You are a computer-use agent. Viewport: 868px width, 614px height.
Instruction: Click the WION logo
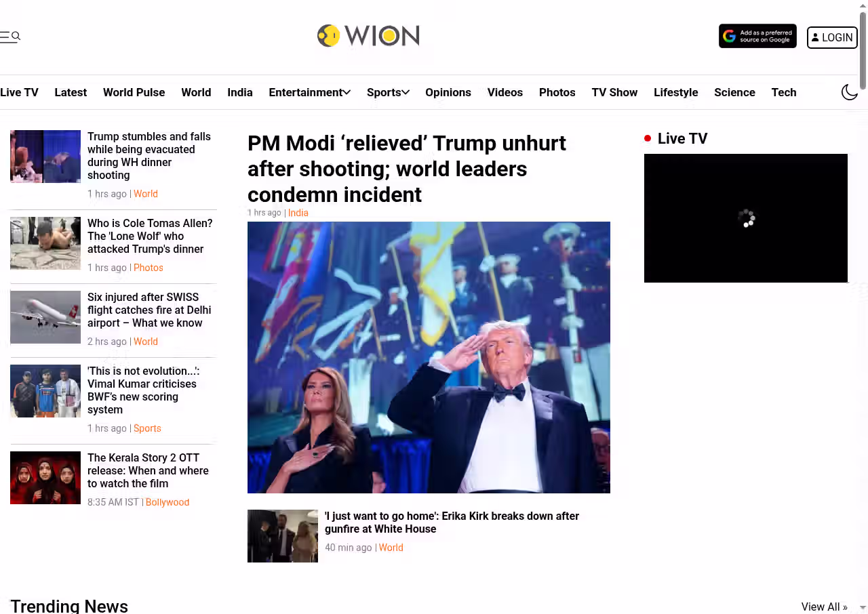tap(368, 36)
